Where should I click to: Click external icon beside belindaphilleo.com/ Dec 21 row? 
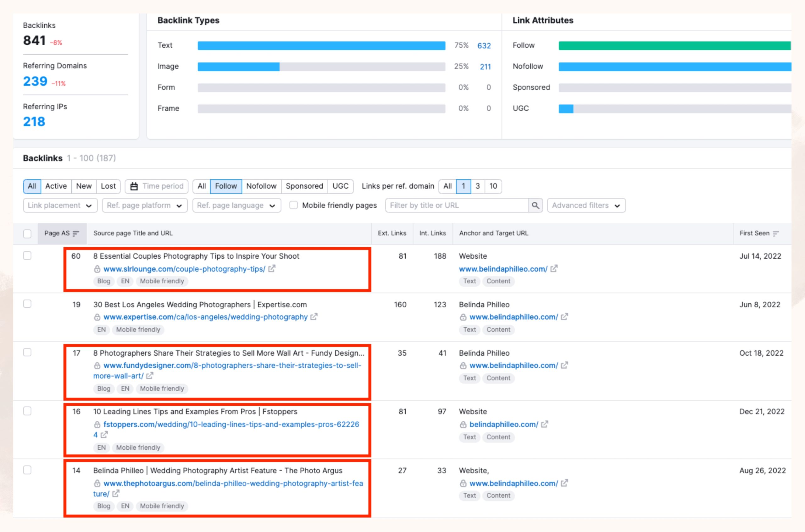[545, 424]
